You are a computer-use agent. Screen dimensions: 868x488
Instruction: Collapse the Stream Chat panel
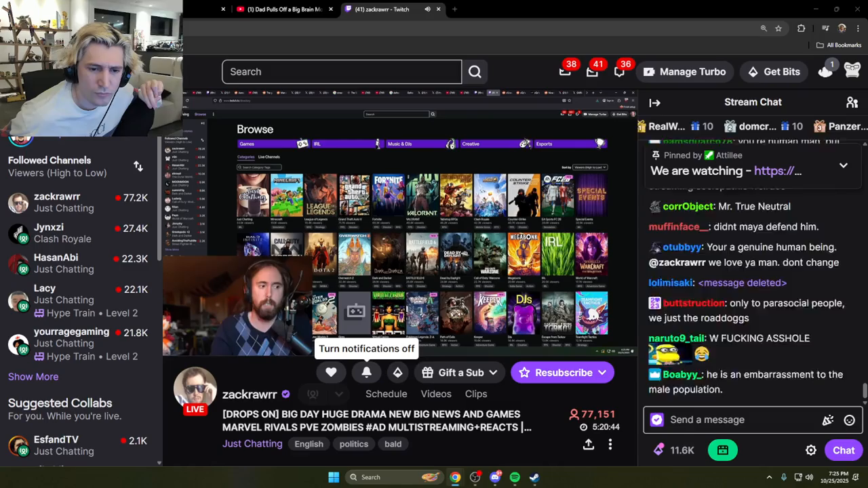(654, 103)
